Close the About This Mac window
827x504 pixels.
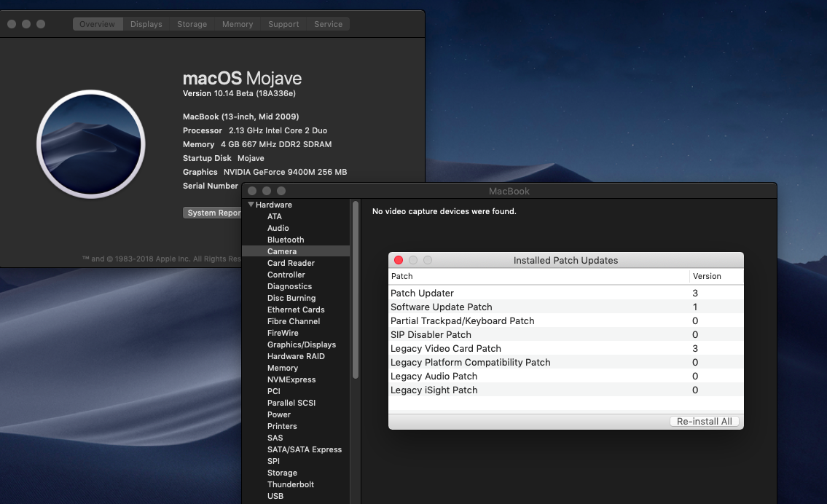click(12, 24)
